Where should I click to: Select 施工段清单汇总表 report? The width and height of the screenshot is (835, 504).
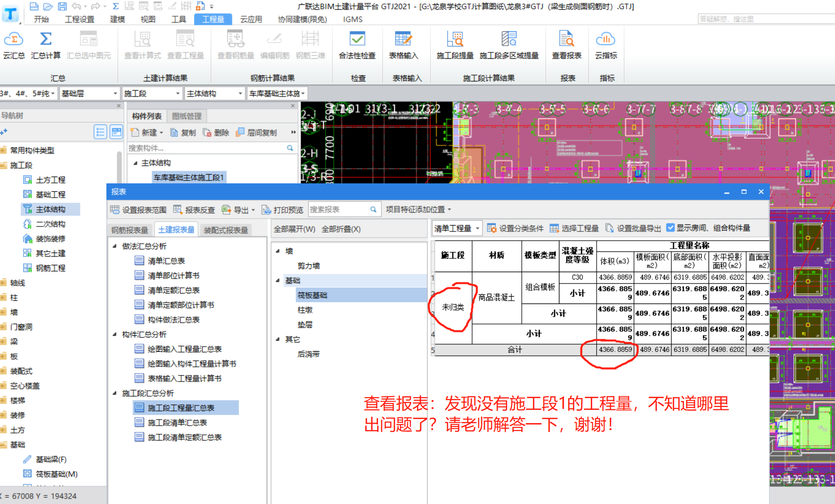tap(177, 423)
